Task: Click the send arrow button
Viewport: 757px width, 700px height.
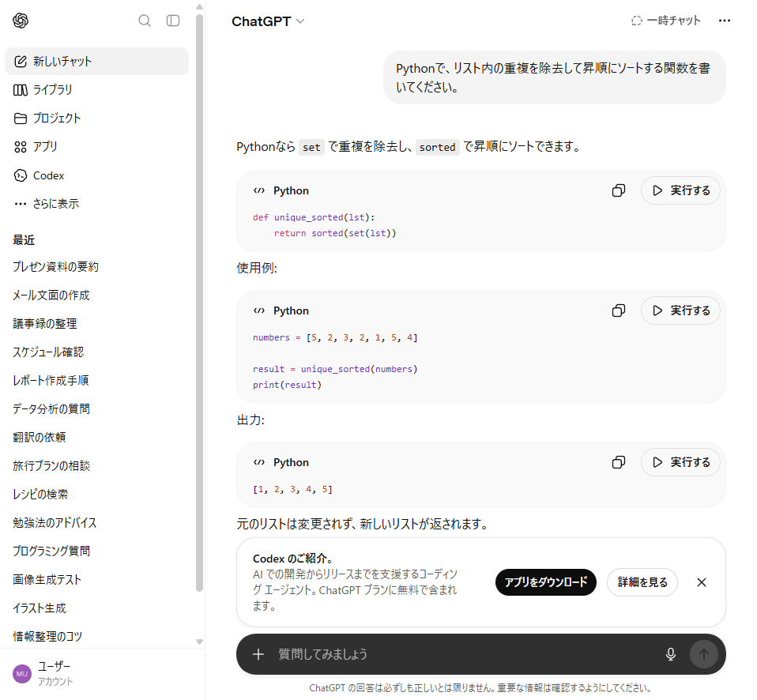Action: (x=703, y=654)
